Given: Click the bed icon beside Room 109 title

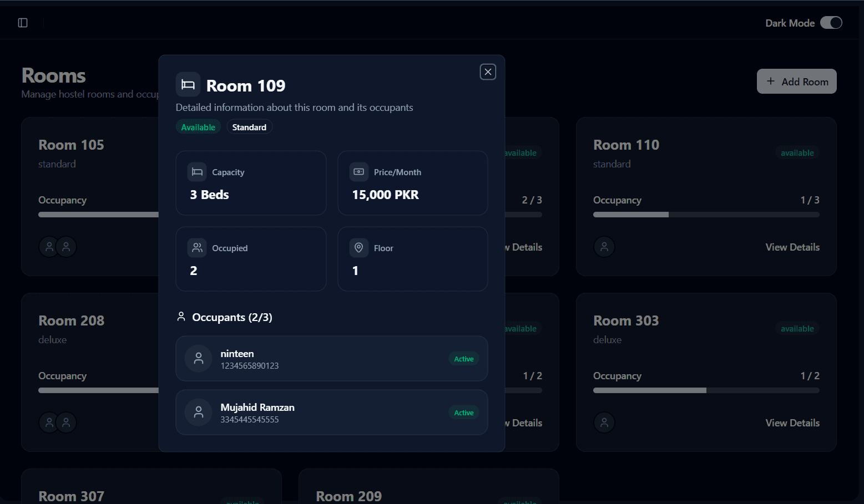Looking at the screenshot, I should (188, 85).
